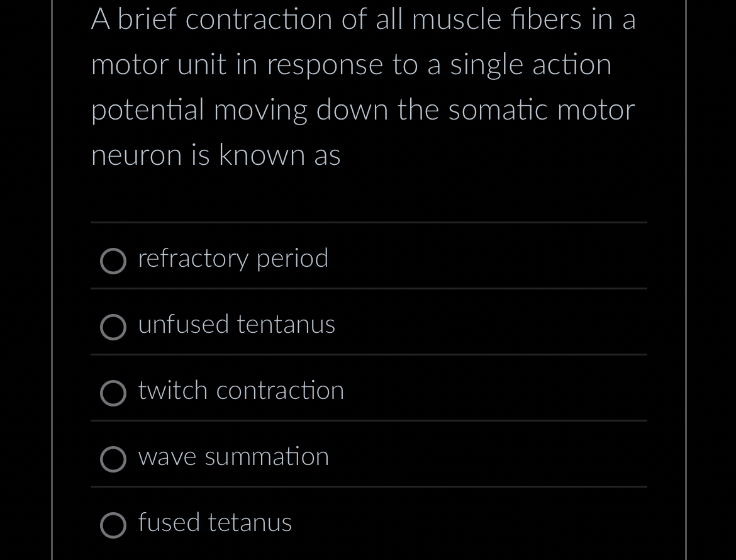Select the twitch contraction radio button
This screenshot has height=560, width=736.
pos(113,393)
